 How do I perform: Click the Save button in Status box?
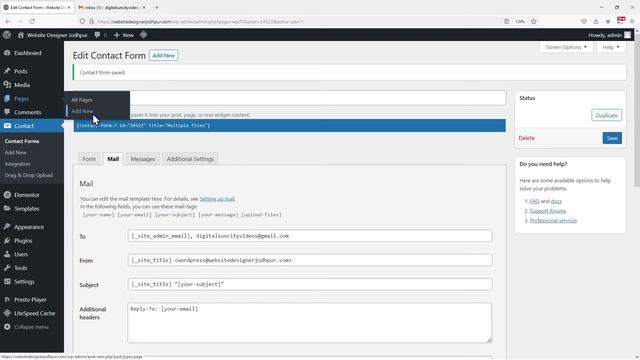click(x=612, y=138)
